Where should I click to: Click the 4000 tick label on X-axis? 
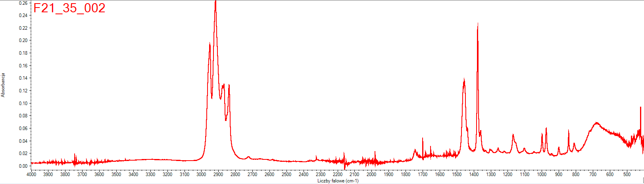pos(31,174)
